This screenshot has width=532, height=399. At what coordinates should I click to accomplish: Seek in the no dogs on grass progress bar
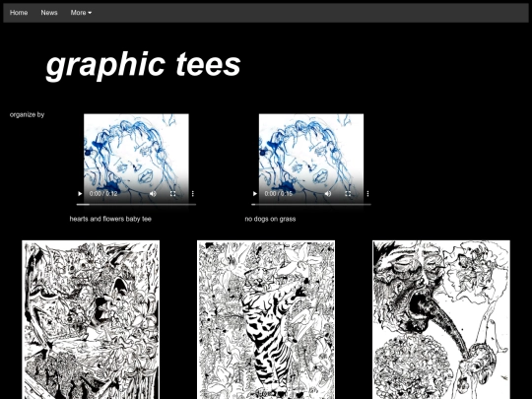point(311,205)
